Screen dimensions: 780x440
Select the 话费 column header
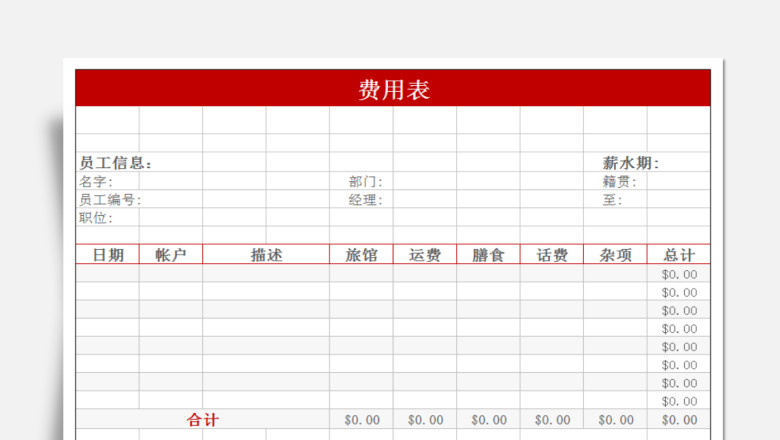(x=552, y=254)
